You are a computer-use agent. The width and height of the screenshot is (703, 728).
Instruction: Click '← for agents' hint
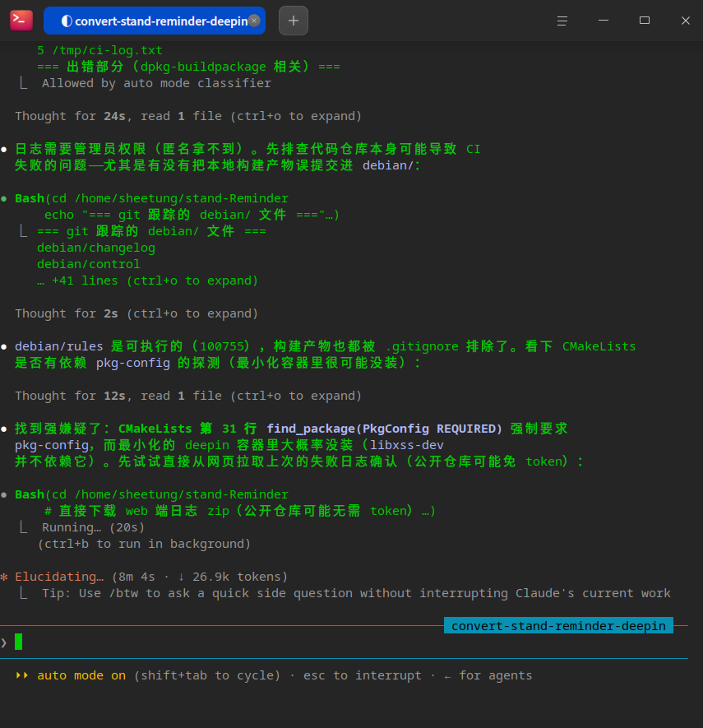coord(488,675)
